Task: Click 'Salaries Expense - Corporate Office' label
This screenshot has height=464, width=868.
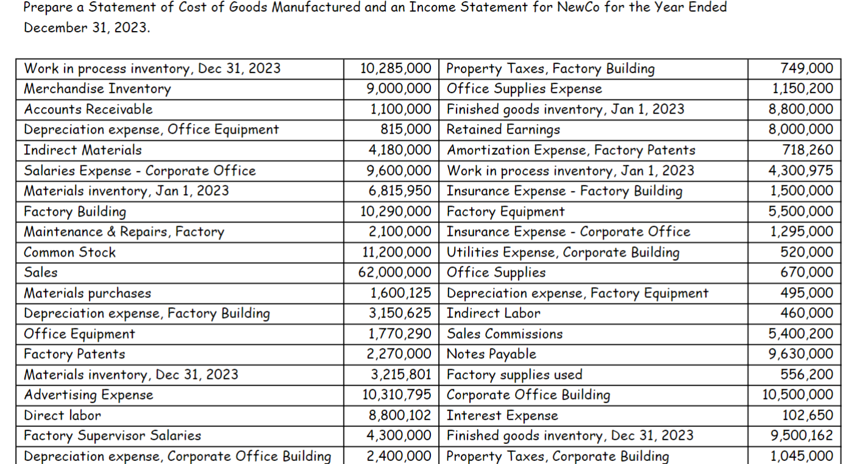Action: pos(139,171)
